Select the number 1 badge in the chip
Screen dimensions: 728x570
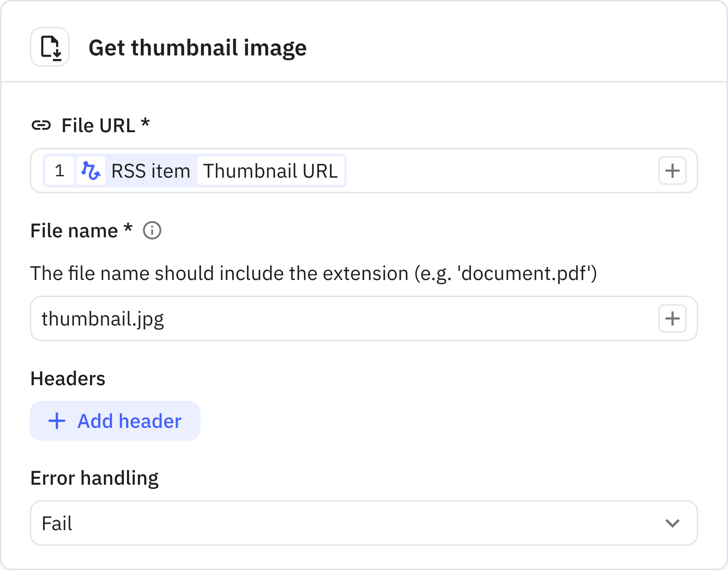60,171
